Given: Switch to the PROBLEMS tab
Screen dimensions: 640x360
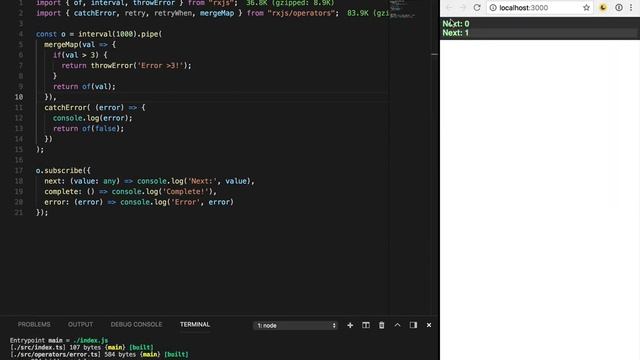Looking at the screenshot, I should [34, 324].
